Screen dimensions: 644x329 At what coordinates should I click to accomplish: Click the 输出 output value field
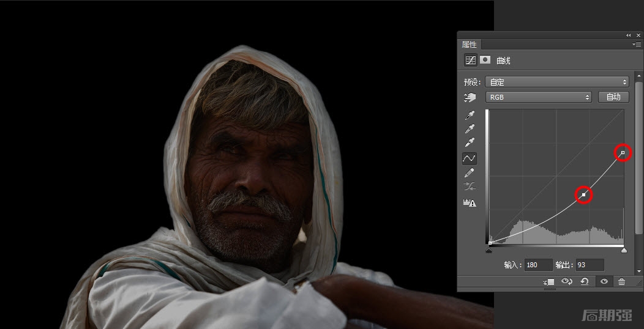[x=590, y=265]
